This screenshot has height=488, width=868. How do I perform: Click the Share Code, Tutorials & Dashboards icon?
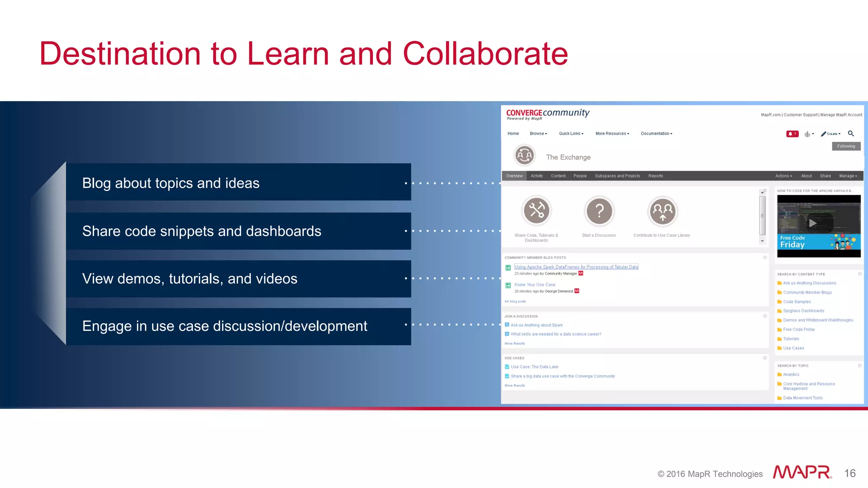(536, 211)
